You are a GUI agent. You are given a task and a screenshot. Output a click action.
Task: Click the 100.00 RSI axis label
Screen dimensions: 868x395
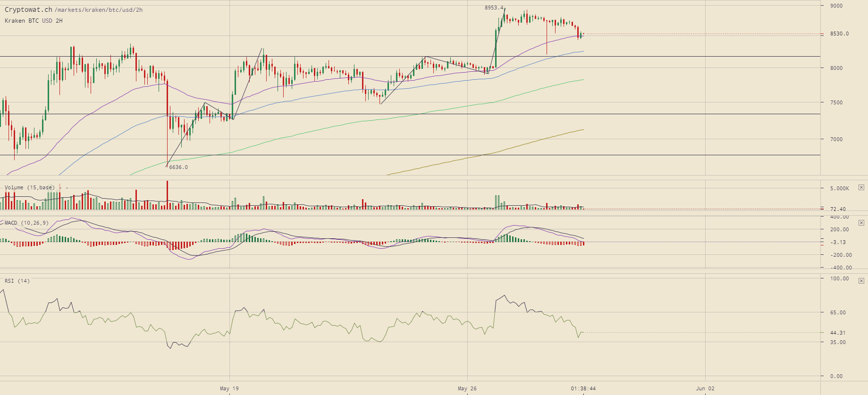pyautogui.click(x=840, y=278)
